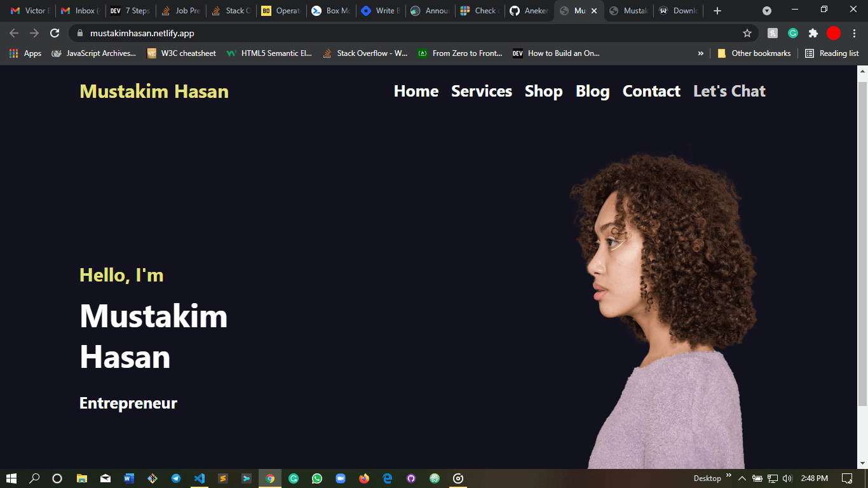Click the Let's Chat navigation link
This screenshot has height=488, width=868.
click(729, 91)
